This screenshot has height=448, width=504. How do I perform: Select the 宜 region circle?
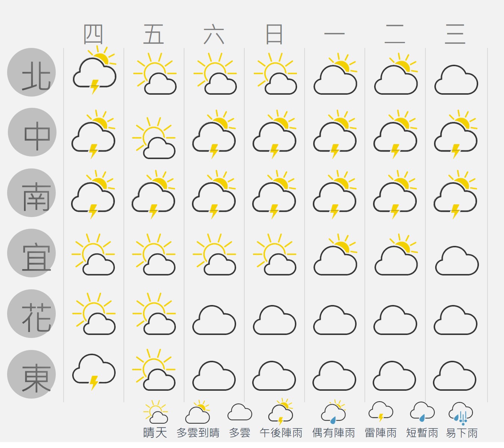(32, 253)
